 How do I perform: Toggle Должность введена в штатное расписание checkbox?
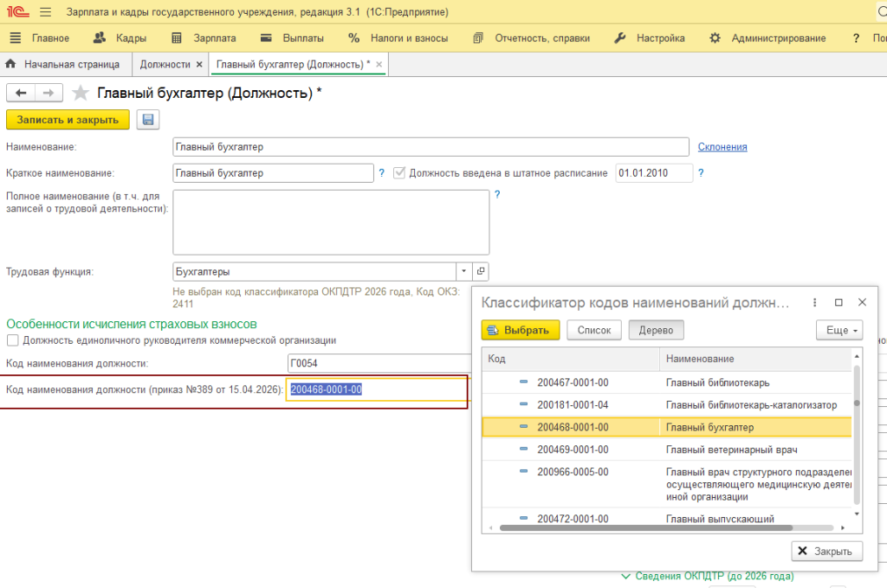pos(399,173)
